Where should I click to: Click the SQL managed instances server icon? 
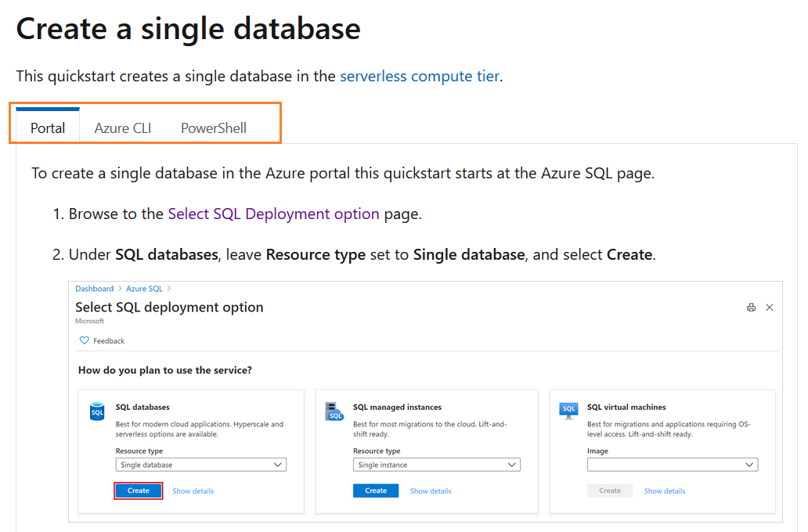(334, 412)
